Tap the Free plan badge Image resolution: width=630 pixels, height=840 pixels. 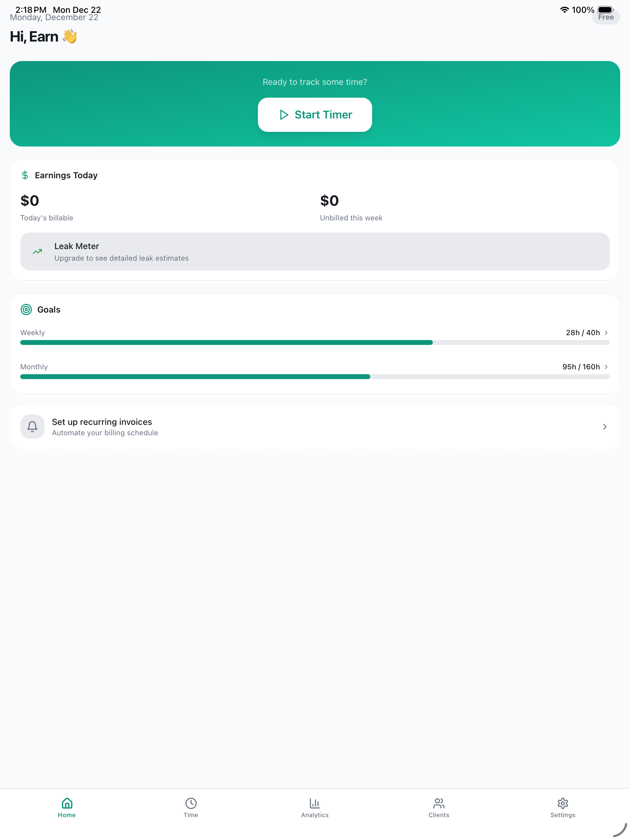(606, 17)
